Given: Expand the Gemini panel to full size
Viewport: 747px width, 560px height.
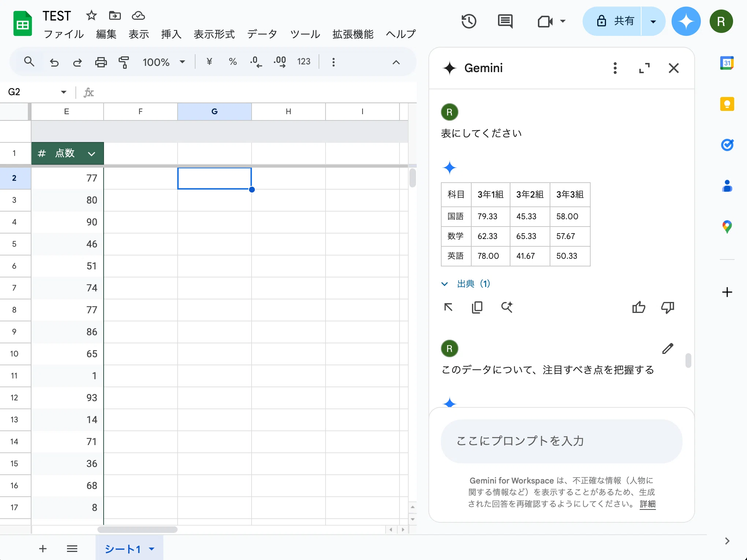Looking at the screenshot, I should pos(644,68).
